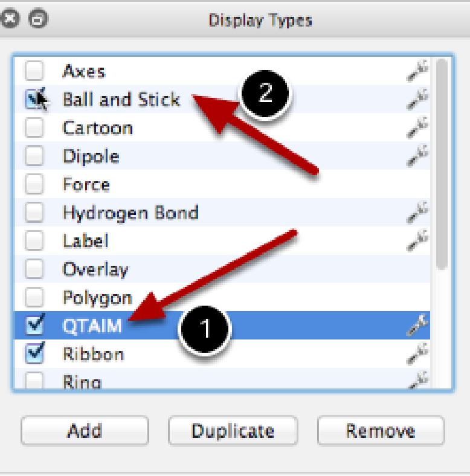Click the wrench icon beside Dipole
470x476 pixels.
coord(417,156)
